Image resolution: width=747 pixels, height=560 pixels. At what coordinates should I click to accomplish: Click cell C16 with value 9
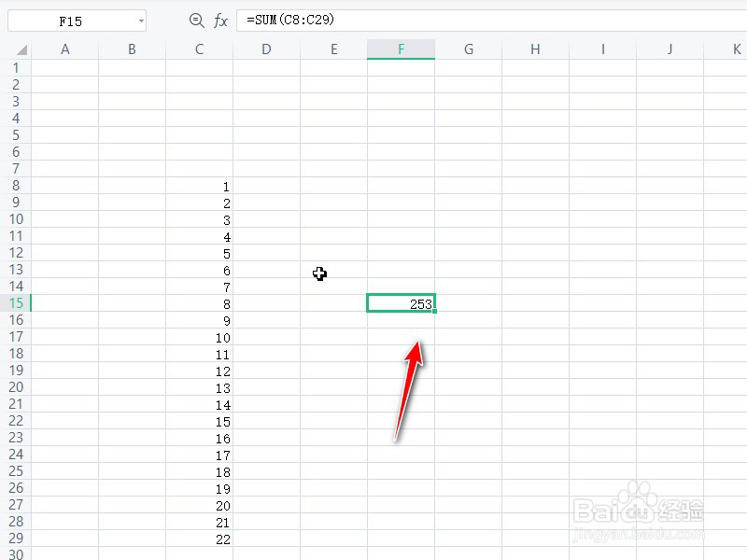tap(199, 320)
